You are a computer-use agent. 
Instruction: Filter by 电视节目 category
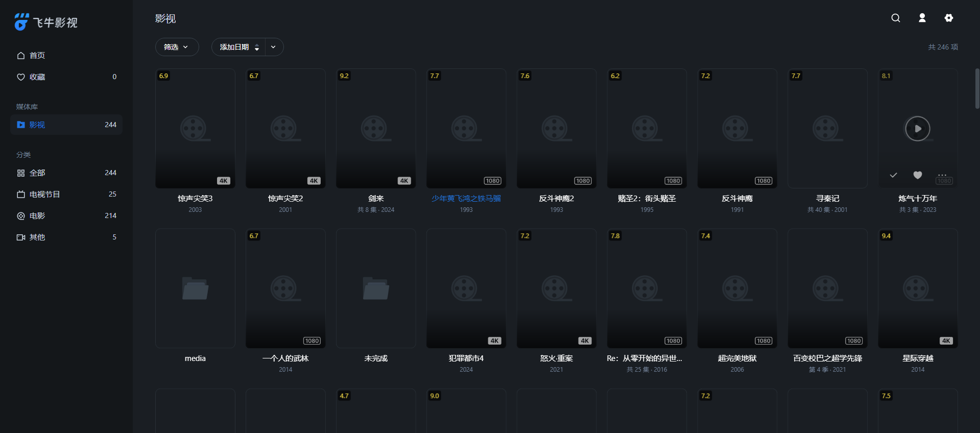coord(66,194)
